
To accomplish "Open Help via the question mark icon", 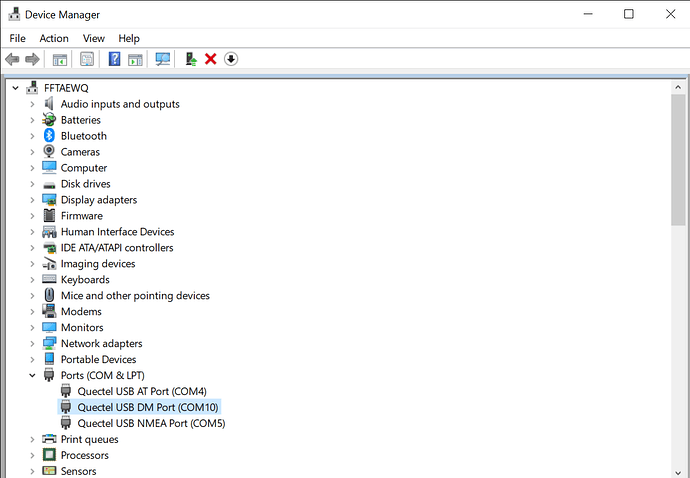I will pyautogui.click(x=114, y=59).
